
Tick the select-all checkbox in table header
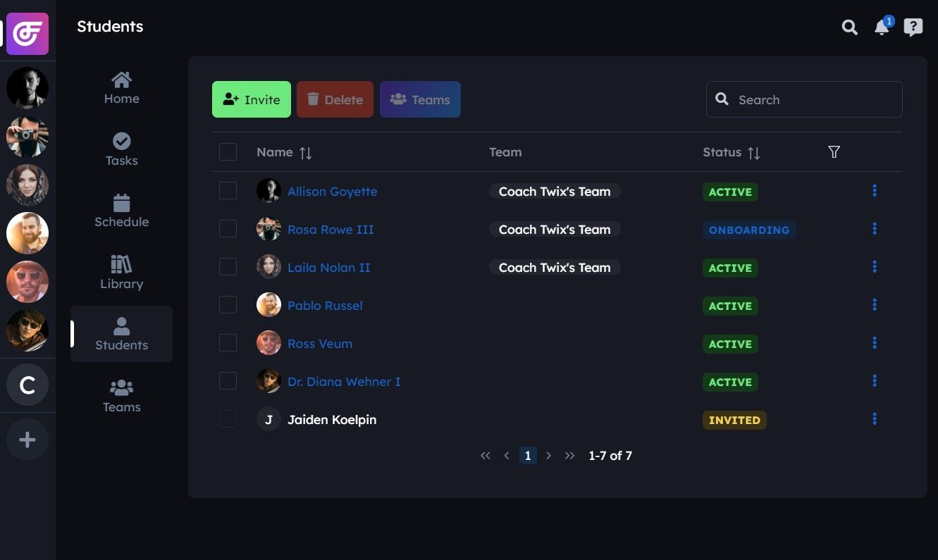[x=228, y=152]
